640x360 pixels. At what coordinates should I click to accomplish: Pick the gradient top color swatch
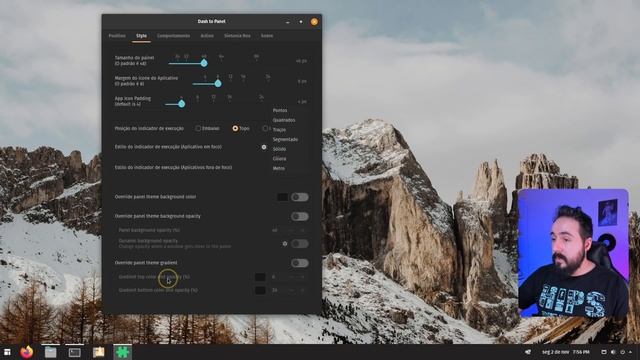pos(260,277)
